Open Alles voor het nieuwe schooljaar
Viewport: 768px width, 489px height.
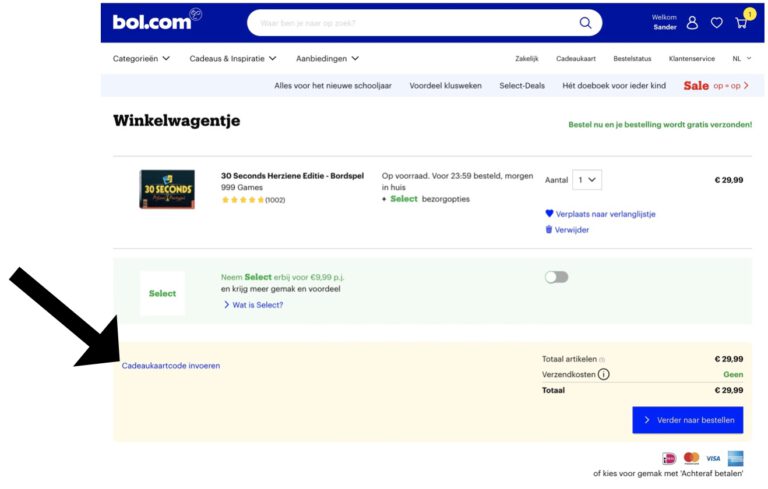pyautogui.click(x=333, y=85)
